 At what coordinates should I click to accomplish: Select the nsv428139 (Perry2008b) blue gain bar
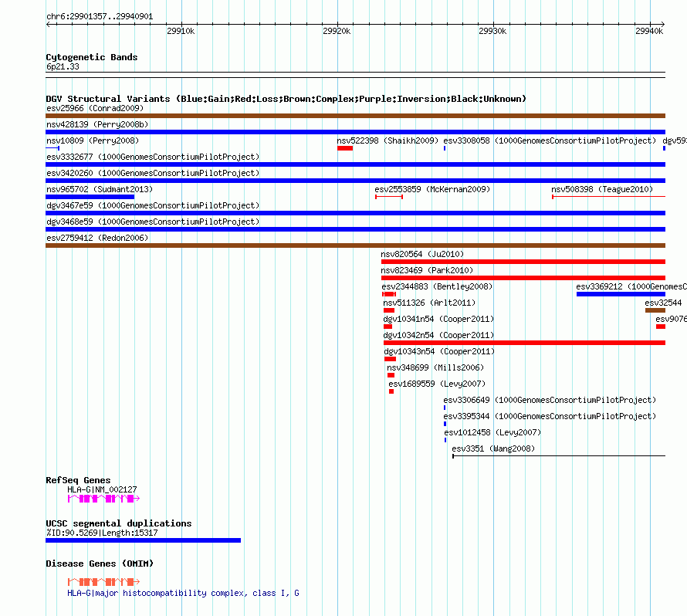[x=355, y=132]
